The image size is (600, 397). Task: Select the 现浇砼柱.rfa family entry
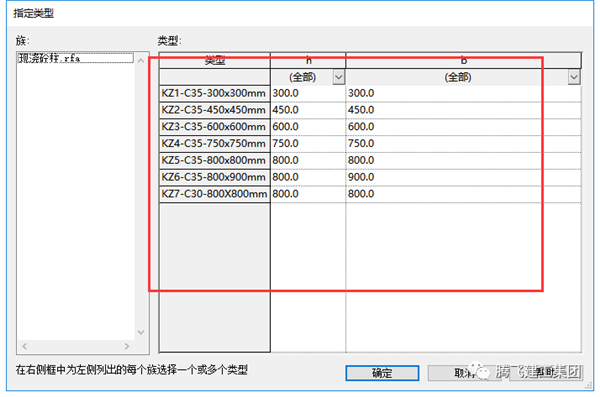coord(76,58)
